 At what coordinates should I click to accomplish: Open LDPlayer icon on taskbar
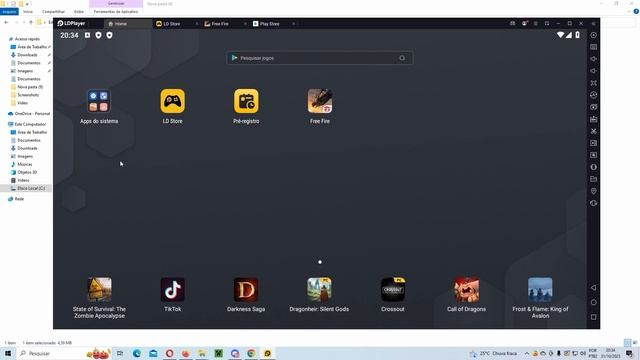pos(267,353)
